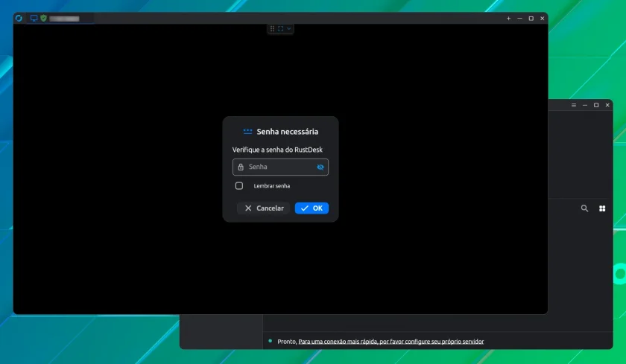Click the Cancelar button

point(264,208)
